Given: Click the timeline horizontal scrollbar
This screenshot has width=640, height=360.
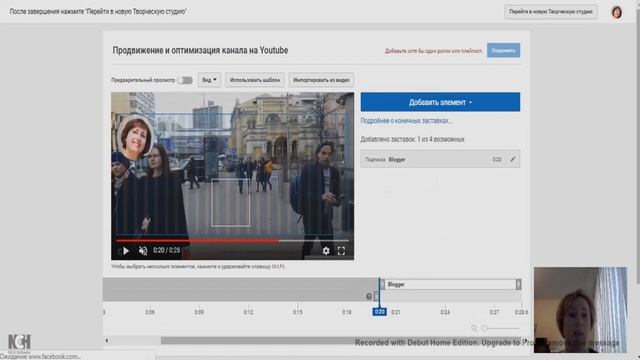Looking at the screenshot, I should pos(340,340).
